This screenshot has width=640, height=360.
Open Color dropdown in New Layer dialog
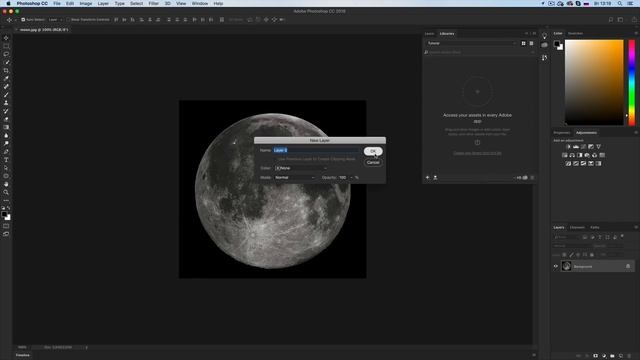[301, 168]
